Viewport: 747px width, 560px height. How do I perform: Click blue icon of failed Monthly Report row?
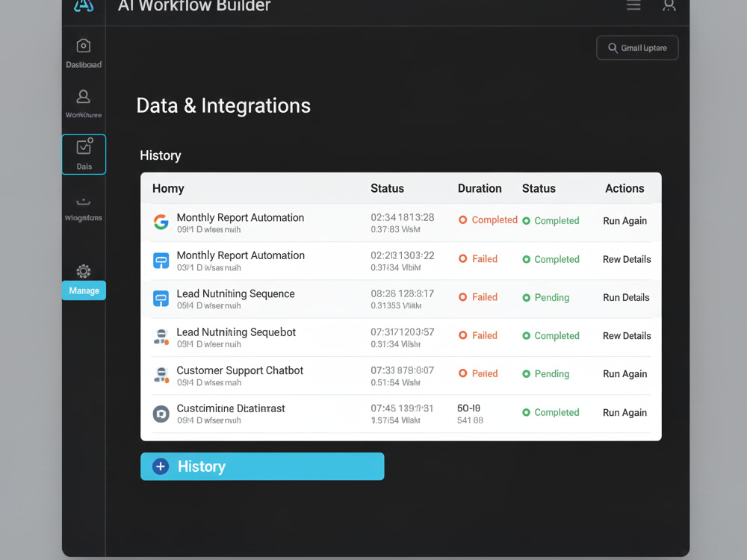(x=161, y=261)
